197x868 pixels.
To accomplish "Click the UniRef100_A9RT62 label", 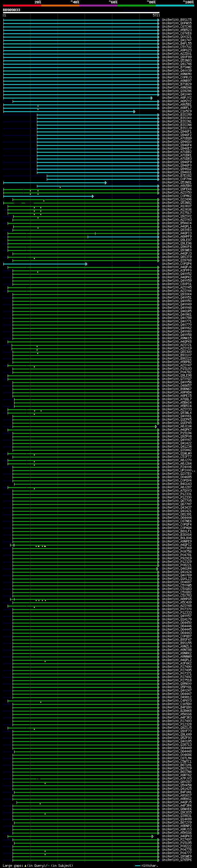I will [176, 775].
